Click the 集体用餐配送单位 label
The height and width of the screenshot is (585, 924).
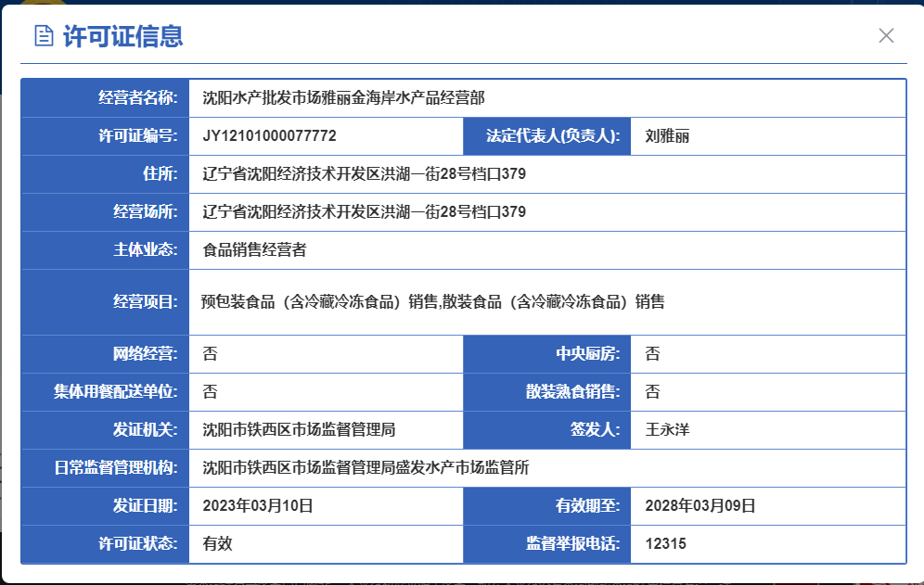(116, 392)
